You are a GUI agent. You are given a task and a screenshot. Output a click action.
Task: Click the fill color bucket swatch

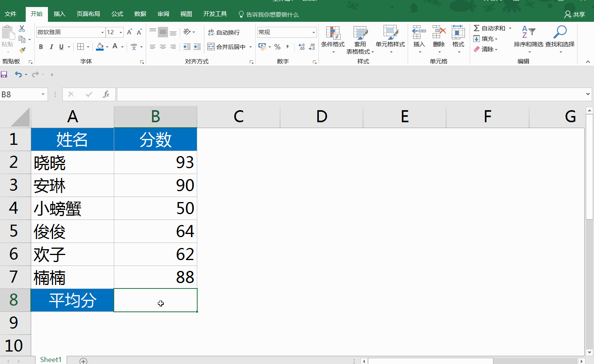(x=100, y=47)
